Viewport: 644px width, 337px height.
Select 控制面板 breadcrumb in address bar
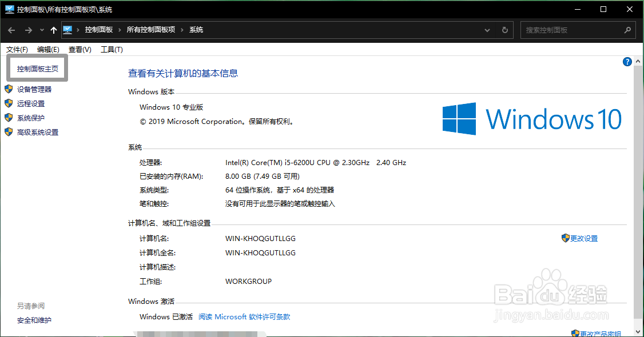tap(98, 30)
